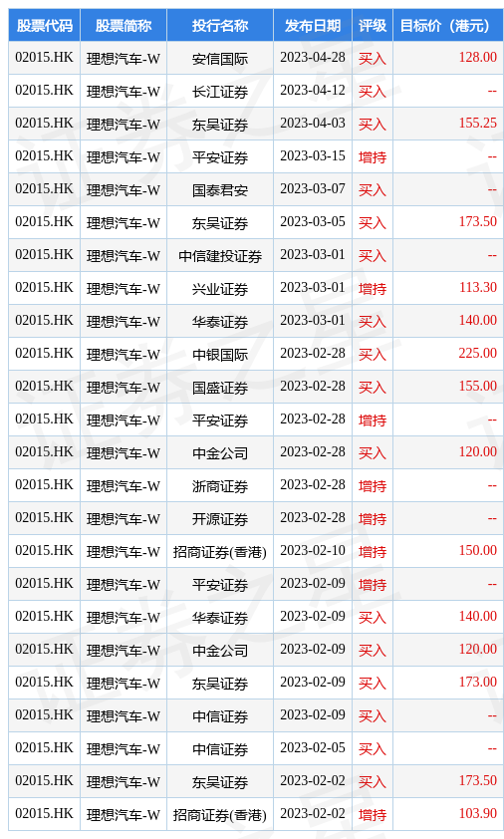
Task: Select 安信国际 in the first row
Action: tap(220, 59)
